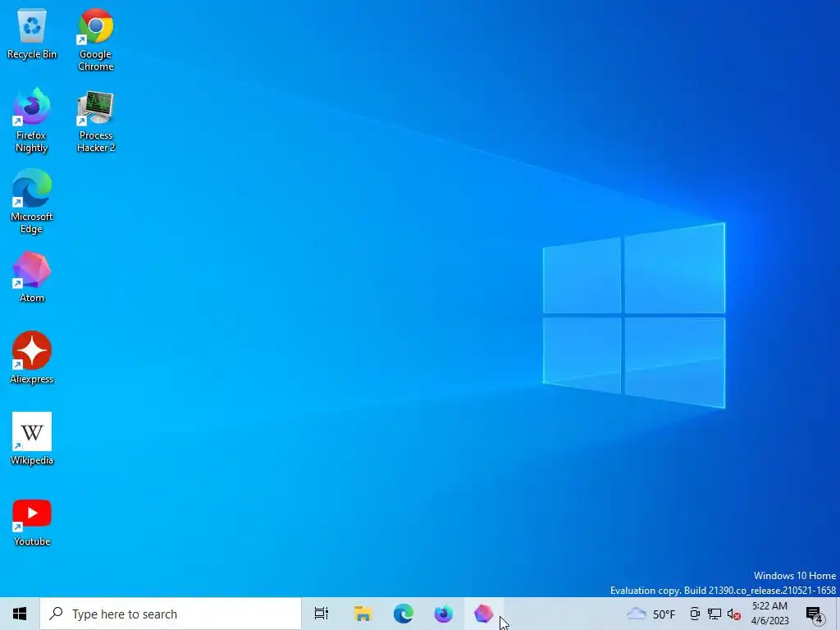
Task: Select the Microsoft Edge desktop shortcut
Action: [x=32, y=202]
